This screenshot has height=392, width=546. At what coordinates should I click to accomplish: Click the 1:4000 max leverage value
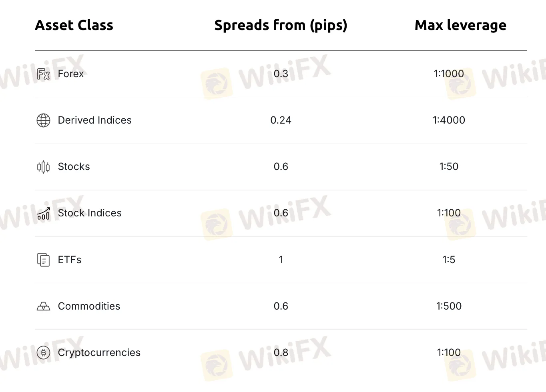coord(449,120)
